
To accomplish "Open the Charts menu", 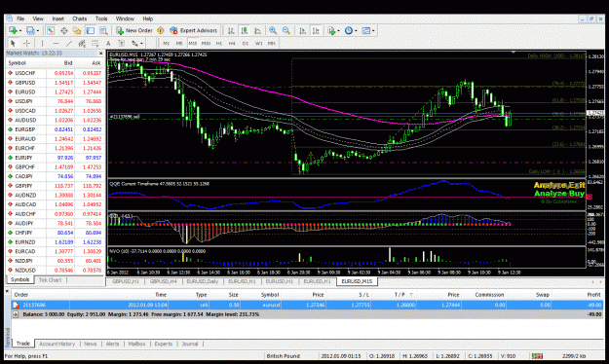I will point(79,18).
